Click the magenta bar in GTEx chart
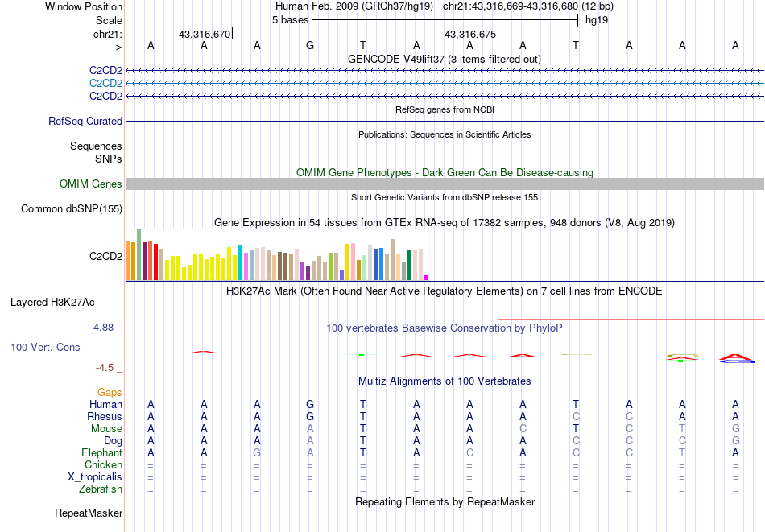This screenshot has height=532, width=765. pos(427,278)
